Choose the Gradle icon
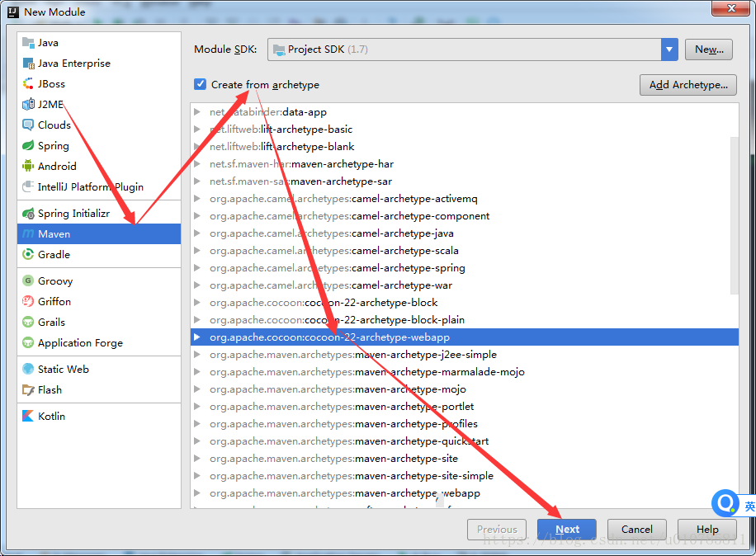Screen dimensions: 756x556 point(28,254)
